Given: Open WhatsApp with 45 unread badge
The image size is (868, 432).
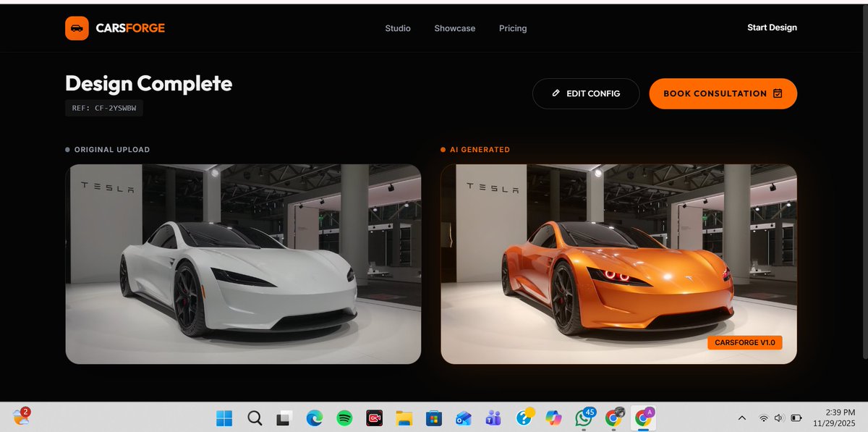Looking at the screenshot, I should point(584,417).
